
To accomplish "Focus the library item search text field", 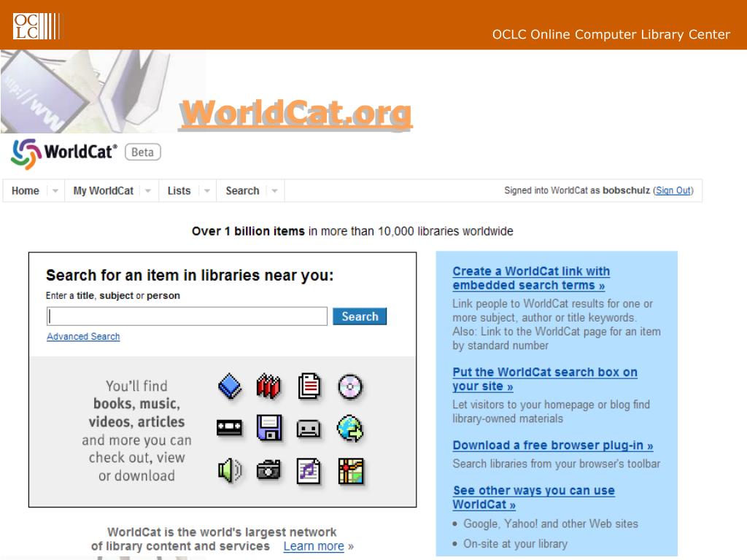I will (x=187, y=316).
